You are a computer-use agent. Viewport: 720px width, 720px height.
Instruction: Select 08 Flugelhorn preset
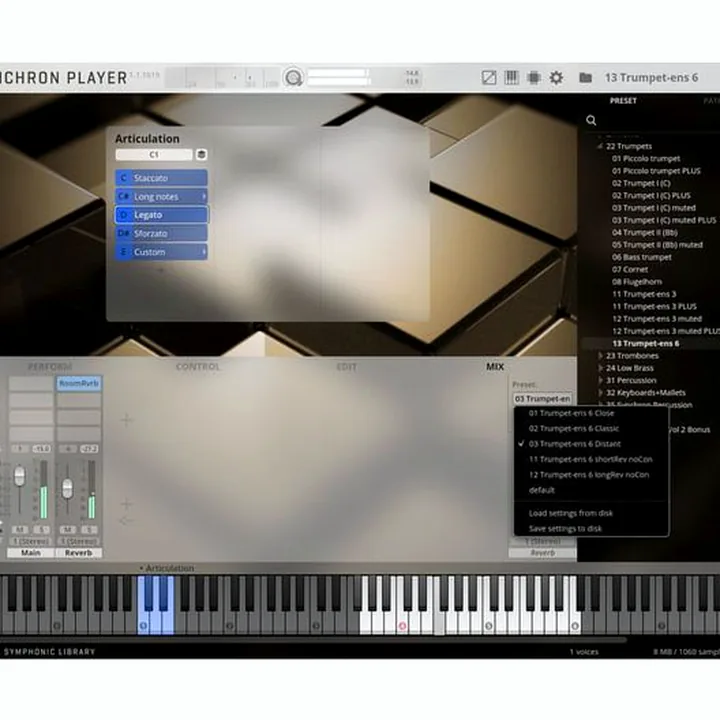(x=637, y=281)
